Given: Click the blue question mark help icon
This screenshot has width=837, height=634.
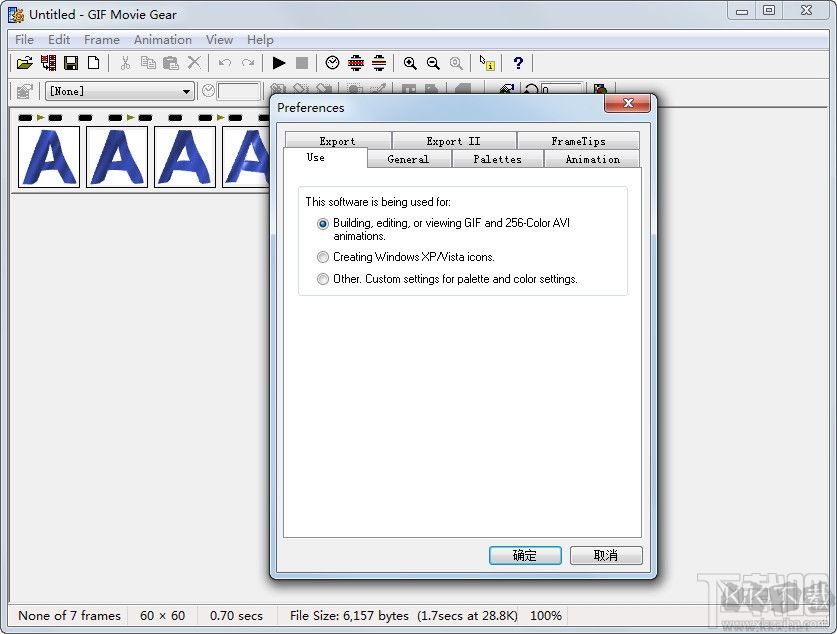Looking at the screenshot, I should pyautogui.click(x=517, y=63).
